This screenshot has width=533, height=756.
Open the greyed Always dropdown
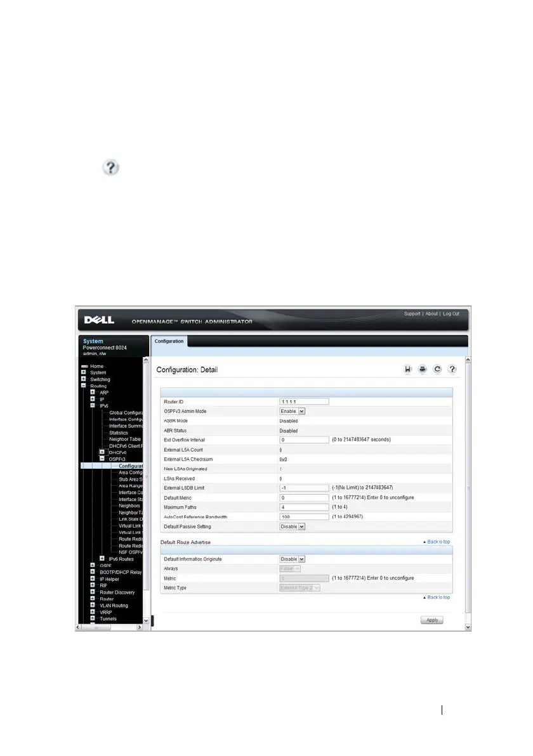[x=290, y=569]
